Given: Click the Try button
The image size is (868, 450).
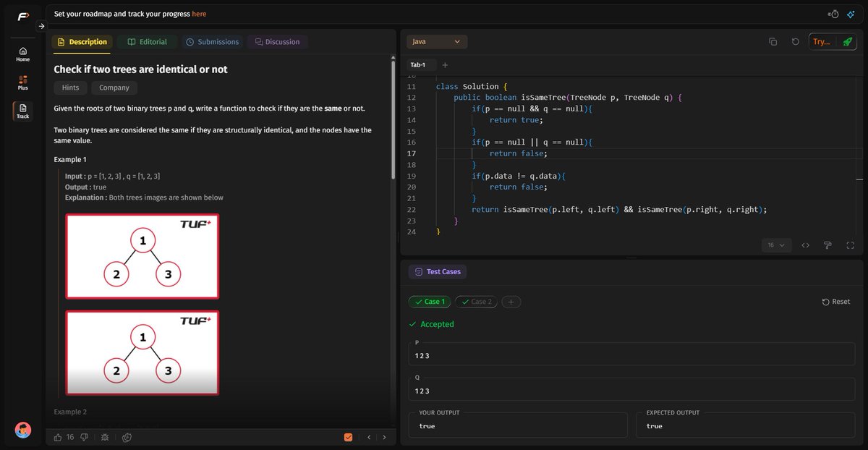Looking at the screenshot, I should (822, 42).
